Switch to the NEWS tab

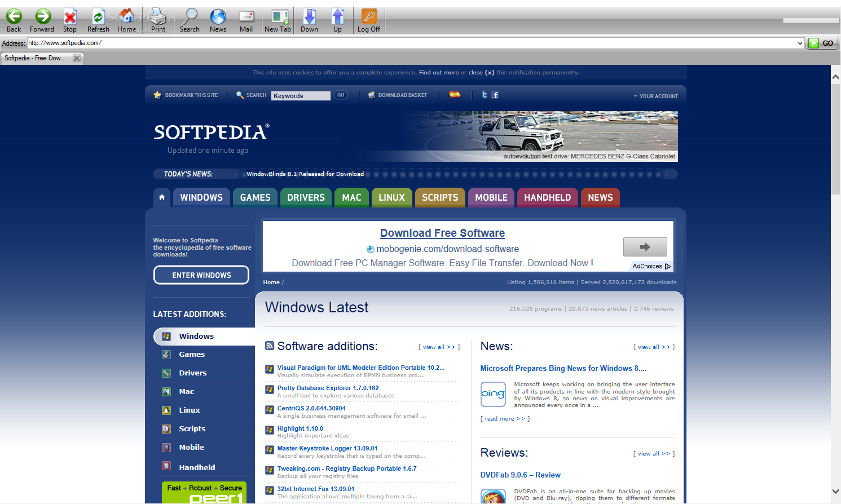click(600, 197)
